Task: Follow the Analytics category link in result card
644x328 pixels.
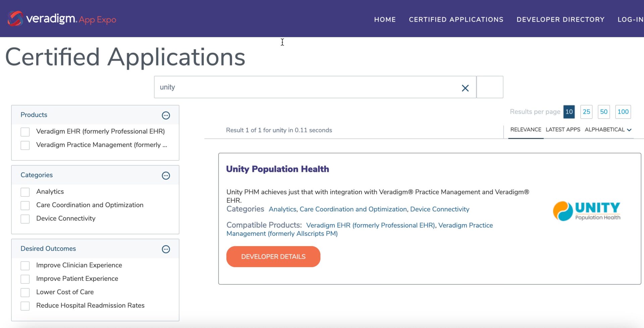Action: click(x=282, y=209)
